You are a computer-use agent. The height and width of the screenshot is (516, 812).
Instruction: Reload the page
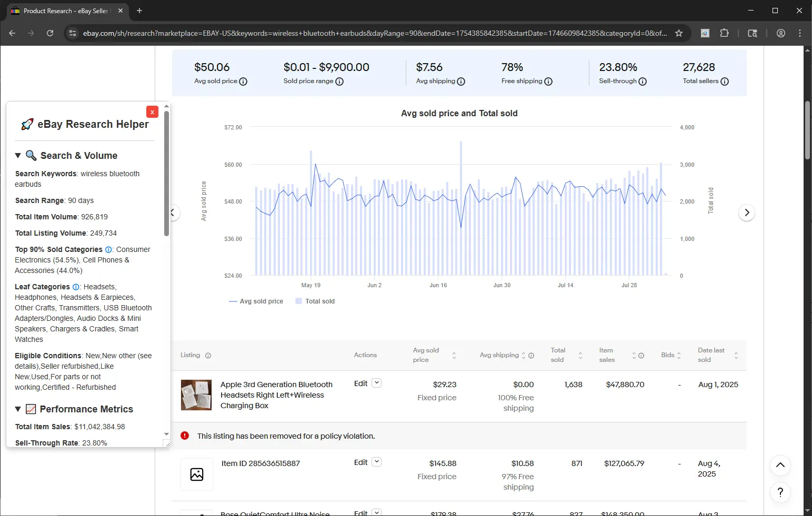click(50, 33)
